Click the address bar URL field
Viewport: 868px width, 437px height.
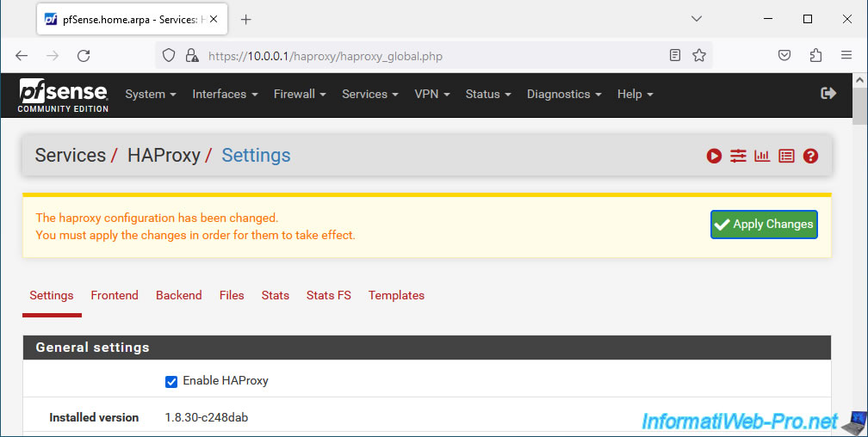433,56
